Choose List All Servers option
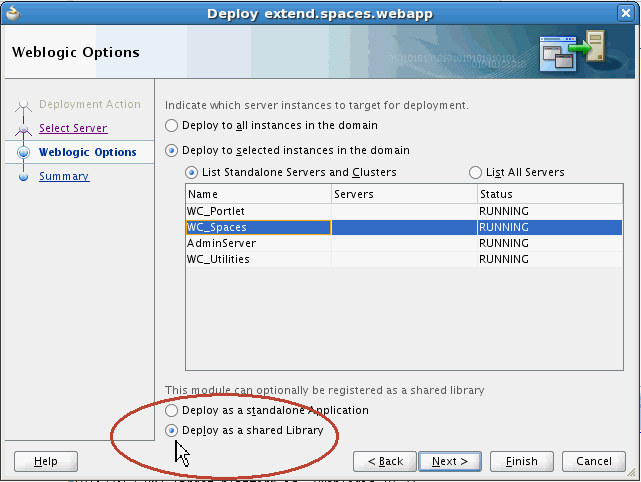Image resolution: width=641 pixels, height=482 pixels. [x=475, y=173]
